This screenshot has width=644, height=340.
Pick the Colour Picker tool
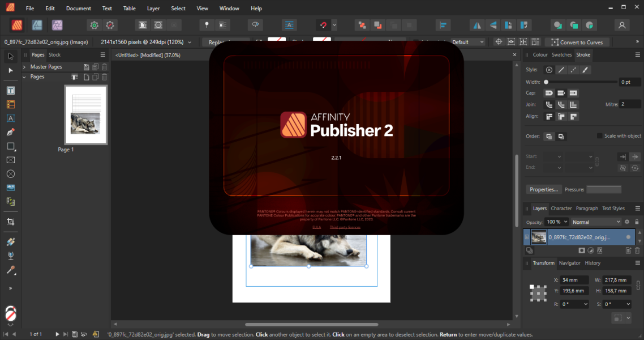click(11, 270)
